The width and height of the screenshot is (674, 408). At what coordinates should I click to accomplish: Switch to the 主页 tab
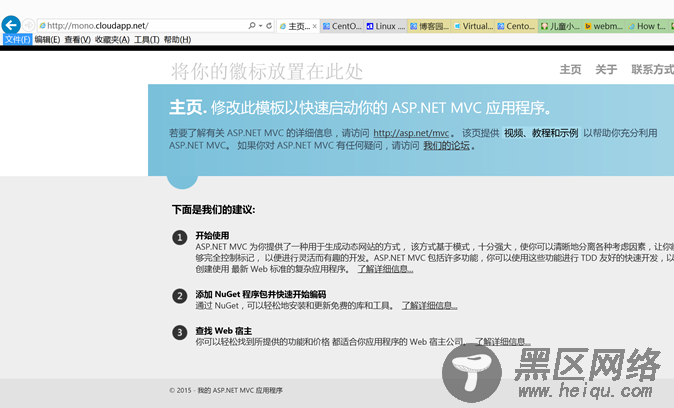(x=298, y=26)
